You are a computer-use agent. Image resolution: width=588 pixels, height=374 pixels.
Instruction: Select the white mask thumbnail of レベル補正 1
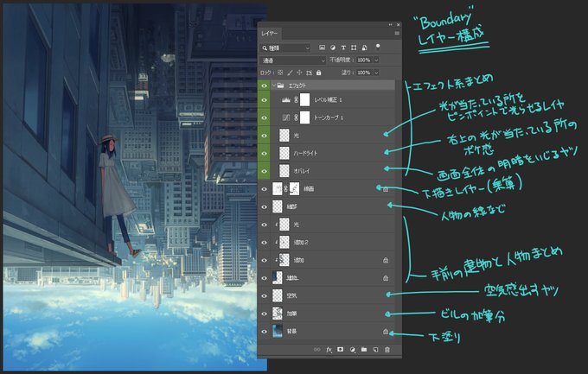(x=305, y=100)
